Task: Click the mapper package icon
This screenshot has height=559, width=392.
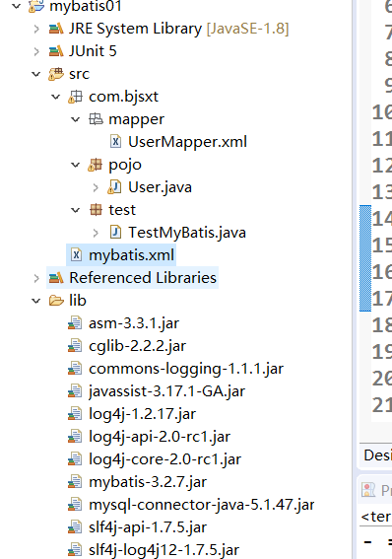Action: click(96, 119)
